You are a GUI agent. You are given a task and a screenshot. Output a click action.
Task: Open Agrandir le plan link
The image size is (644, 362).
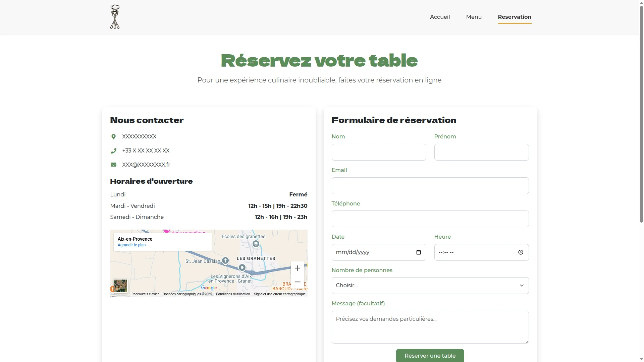(132, 245)
